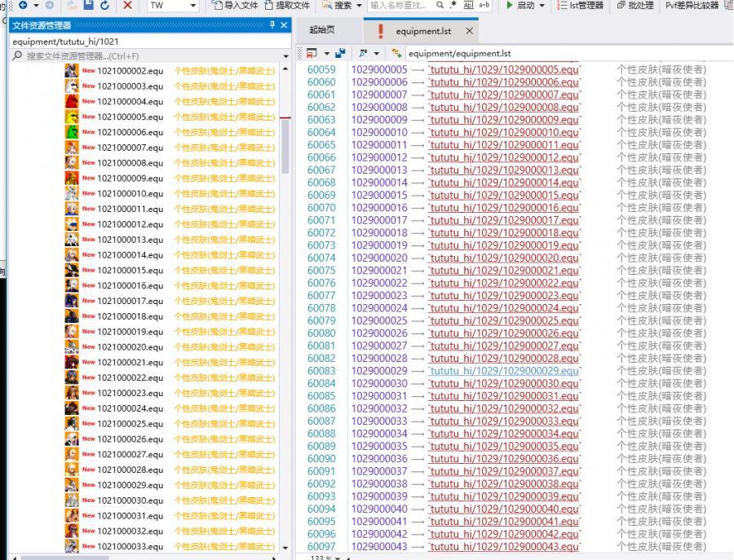Toggle the a-b case match option
The image size is (734, 560).
click(x=484, y=5)
